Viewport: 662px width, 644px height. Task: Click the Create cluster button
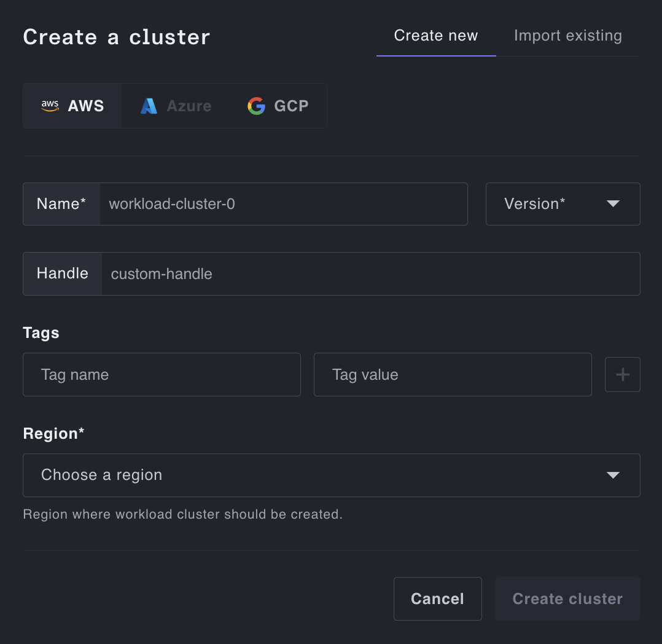567,599
